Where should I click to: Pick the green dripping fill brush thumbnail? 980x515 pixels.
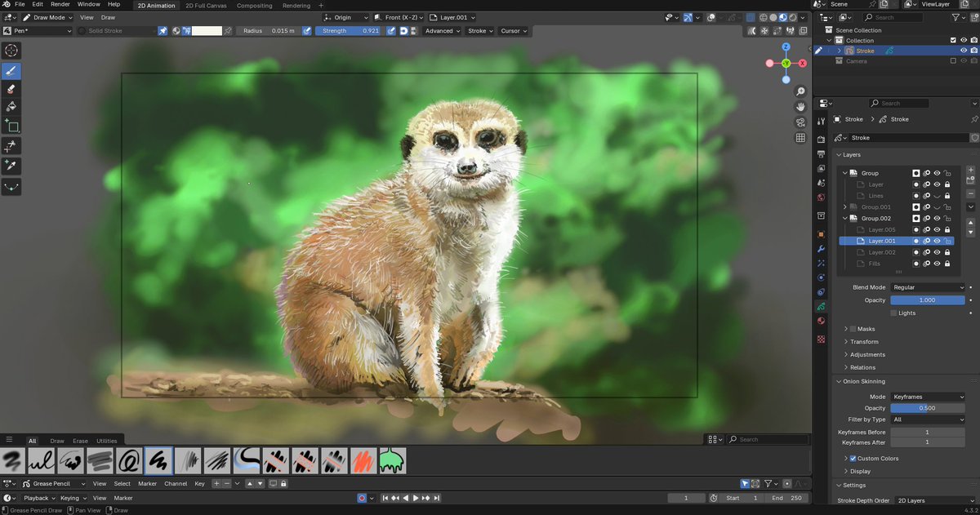(x=392, y=461)
